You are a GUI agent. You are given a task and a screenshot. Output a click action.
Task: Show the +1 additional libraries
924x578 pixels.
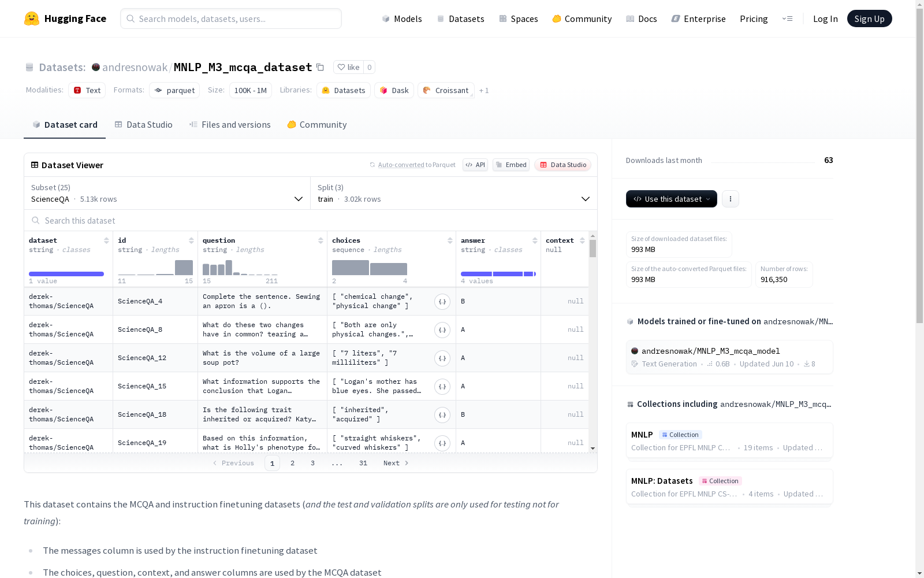click(484, 90)
